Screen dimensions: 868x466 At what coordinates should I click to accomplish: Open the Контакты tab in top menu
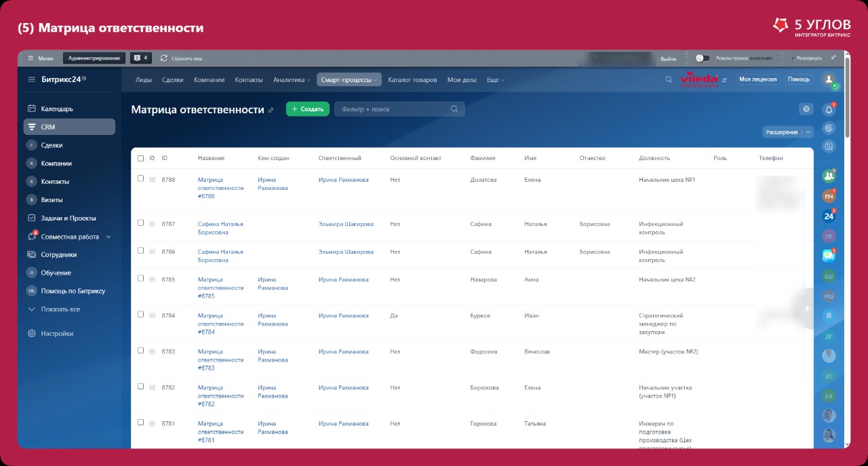pos(249,80)
